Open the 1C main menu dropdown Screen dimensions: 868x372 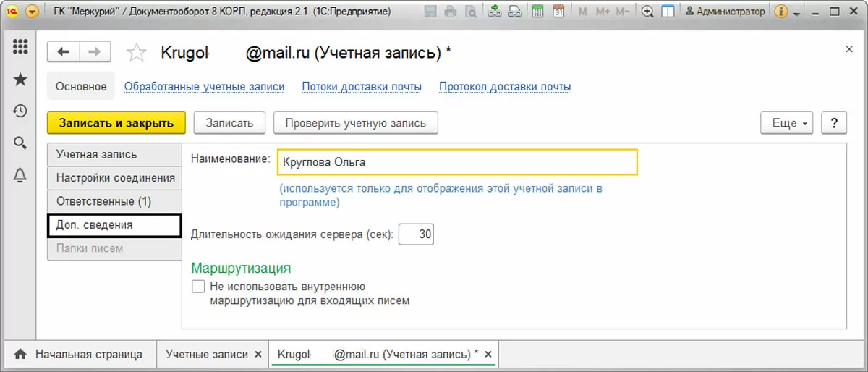[32, 12]
